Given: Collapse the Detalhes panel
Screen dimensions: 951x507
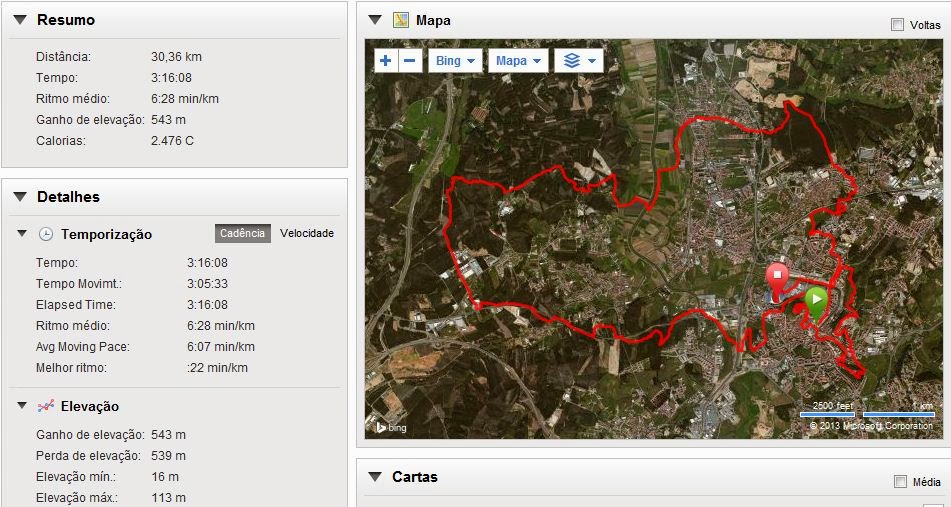Looking at the screenshot, I should 20,196.
